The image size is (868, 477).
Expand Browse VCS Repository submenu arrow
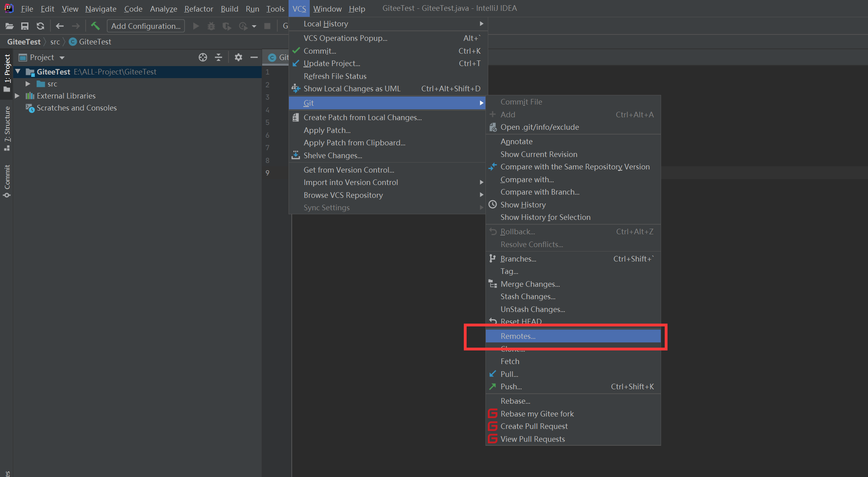tap(481, 195)
